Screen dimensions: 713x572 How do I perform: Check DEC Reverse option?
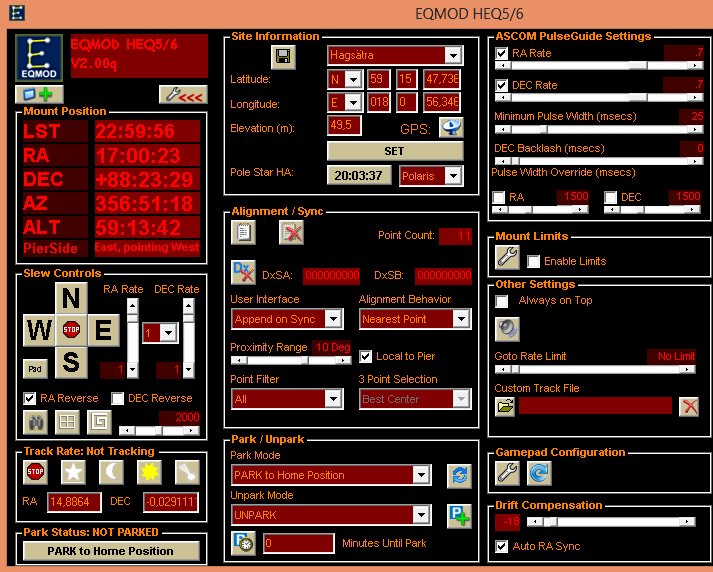point(118,398)
